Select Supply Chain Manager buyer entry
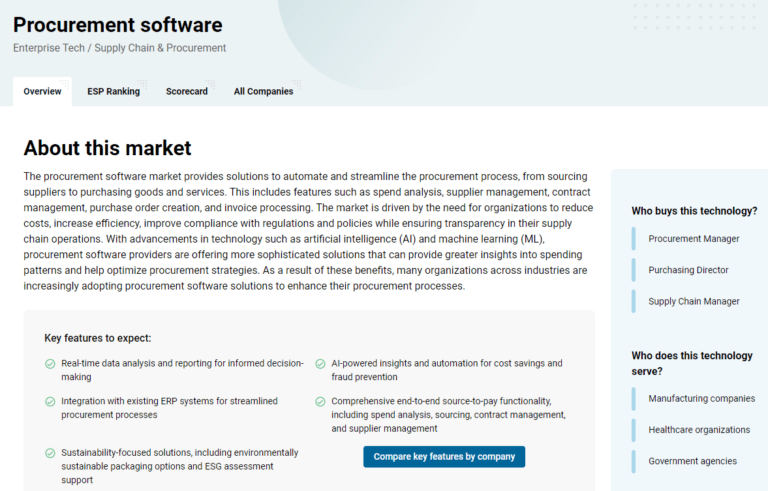 point(694,301)
